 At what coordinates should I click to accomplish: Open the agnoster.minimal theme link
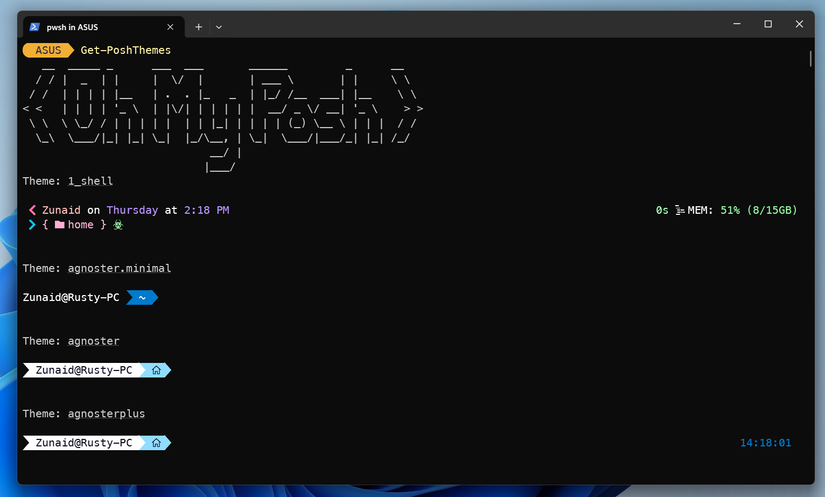pos(119,268)
